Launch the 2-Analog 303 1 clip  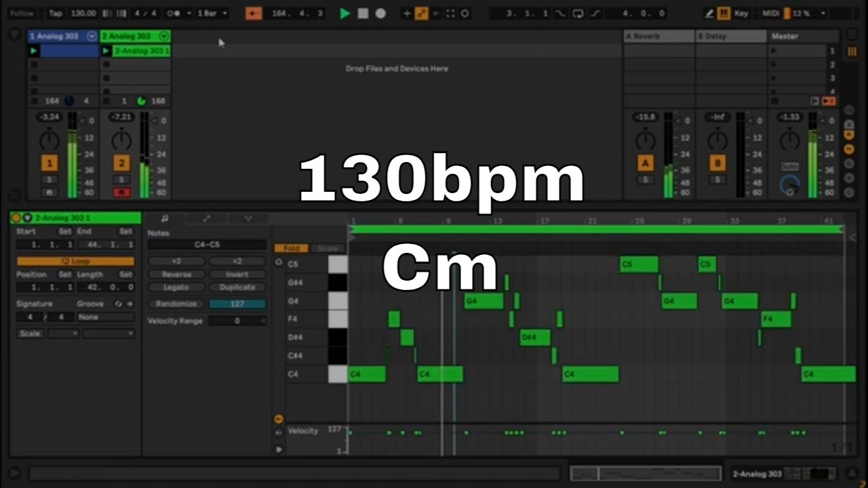click(x=106, y=51)
